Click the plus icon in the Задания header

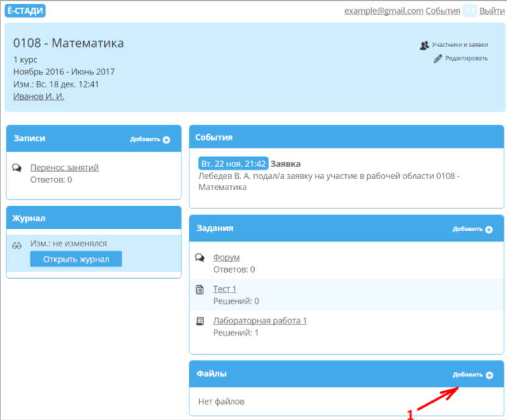tap(489, 230)
